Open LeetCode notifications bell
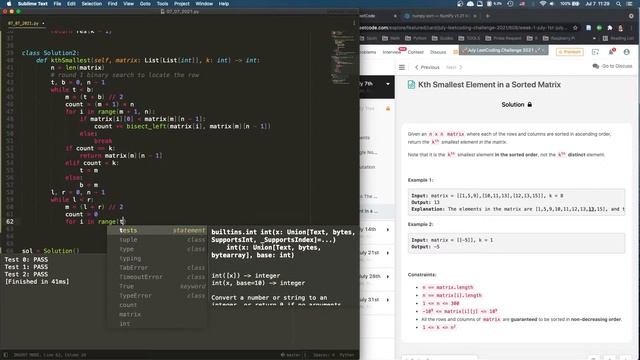 [611, 52]
